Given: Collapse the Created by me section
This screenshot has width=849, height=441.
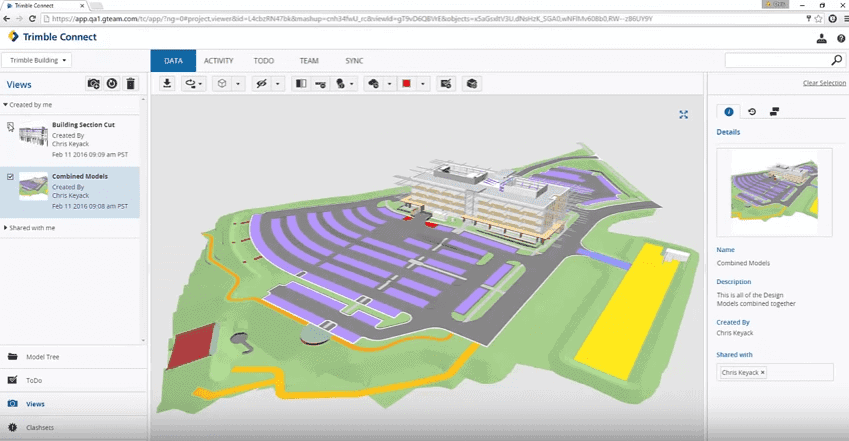Looking at the screenshot, I should 28,105.
